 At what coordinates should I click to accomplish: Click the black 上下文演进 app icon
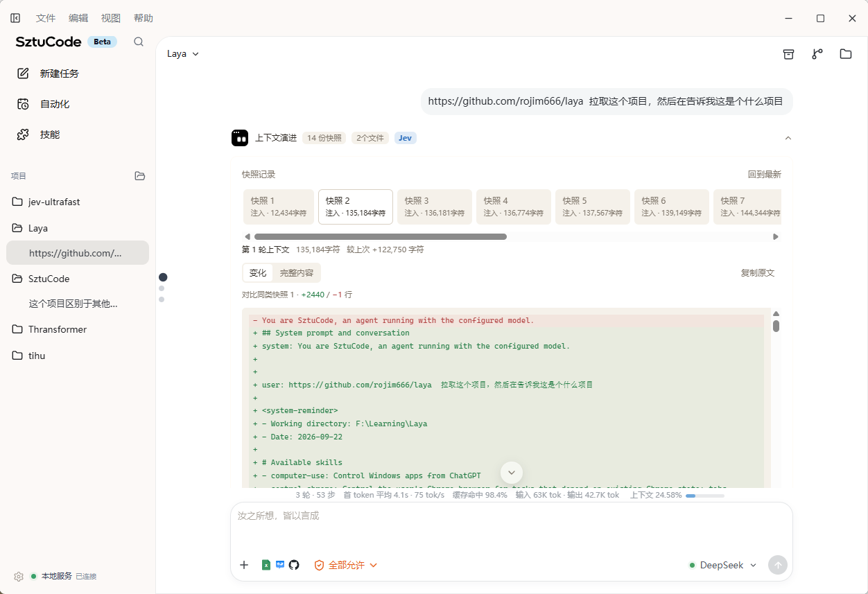[x=240, y=138]
